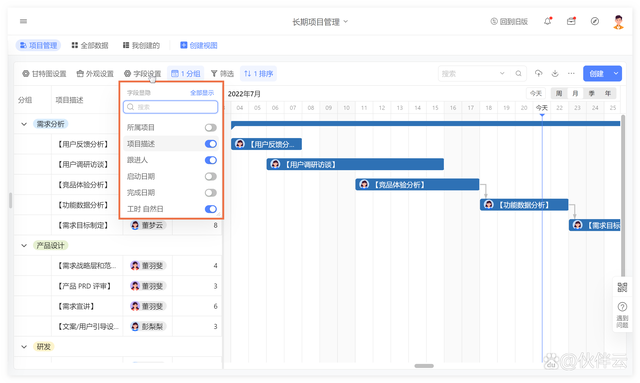
Task: Click the horizontal scrollbar under Gantt chart
Action: [x=424, y=366]
